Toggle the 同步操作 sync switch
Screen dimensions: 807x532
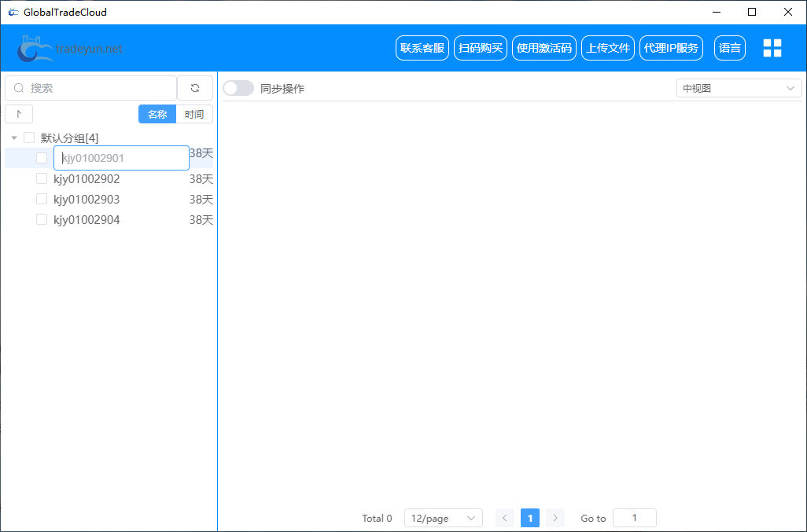(238, 88)
